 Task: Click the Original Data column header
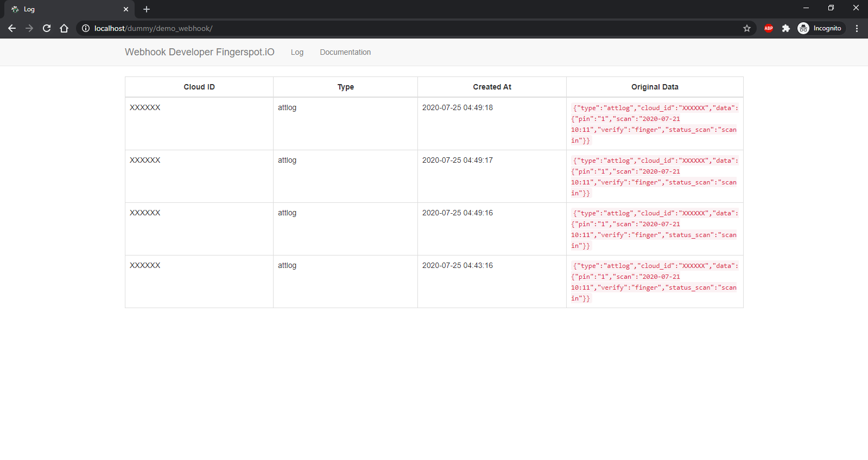click(655, 87)
